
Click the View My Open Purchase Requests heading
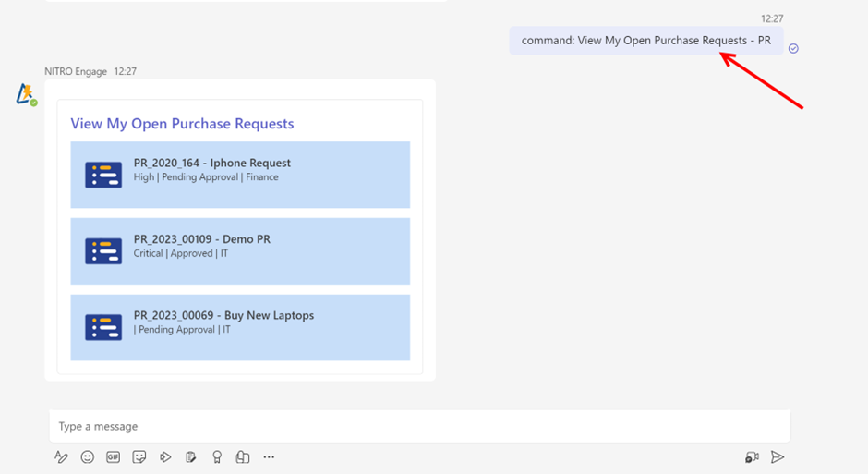182,124
